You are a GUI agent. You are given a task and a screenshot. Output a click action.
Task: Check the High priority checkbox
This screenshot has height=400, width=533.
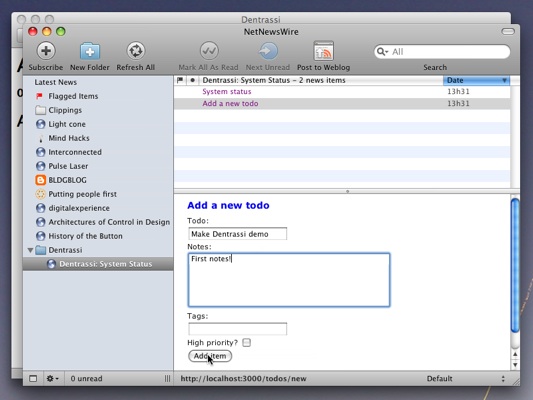246,343
